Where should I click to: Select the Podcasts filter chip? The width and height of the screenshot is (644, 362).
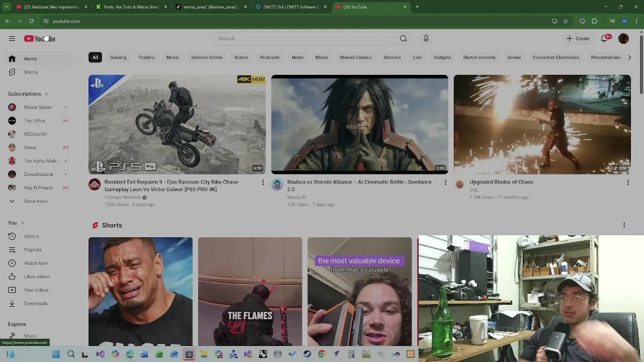(270, 57)
